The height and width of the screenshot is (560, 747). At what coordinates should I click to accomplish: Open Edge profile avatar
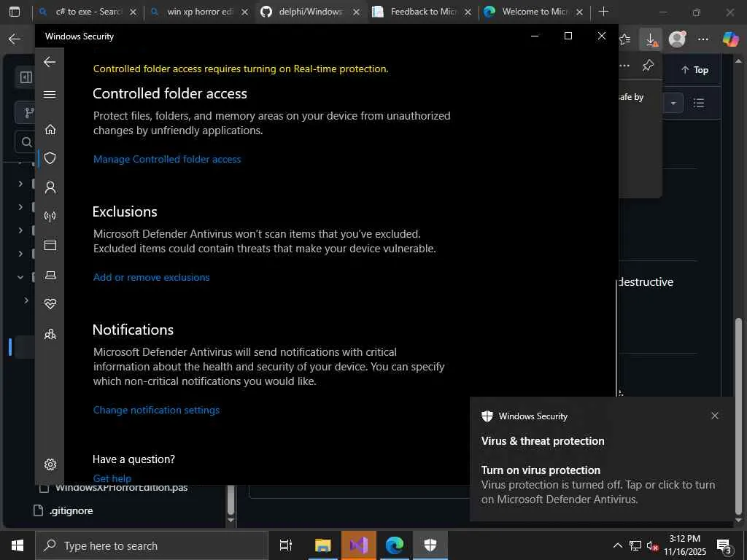pyautogui.click(x=677, y=39)
